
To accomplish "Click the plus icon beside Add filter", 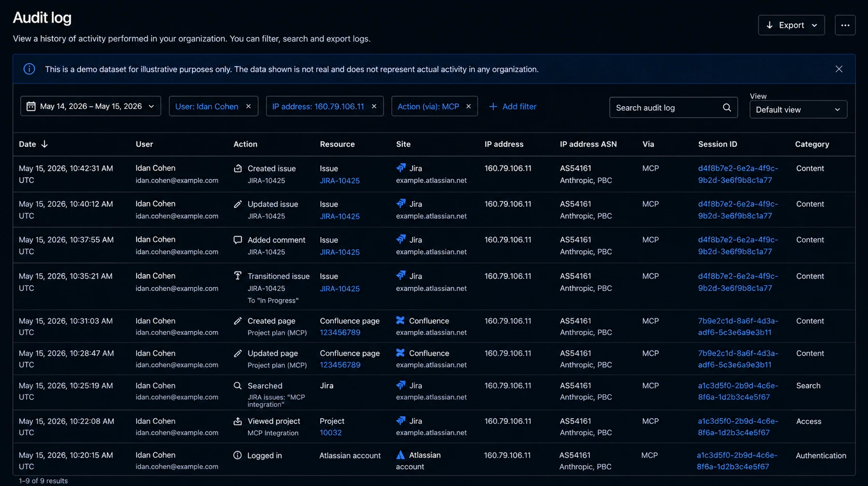I will click(x=493, y=106).
